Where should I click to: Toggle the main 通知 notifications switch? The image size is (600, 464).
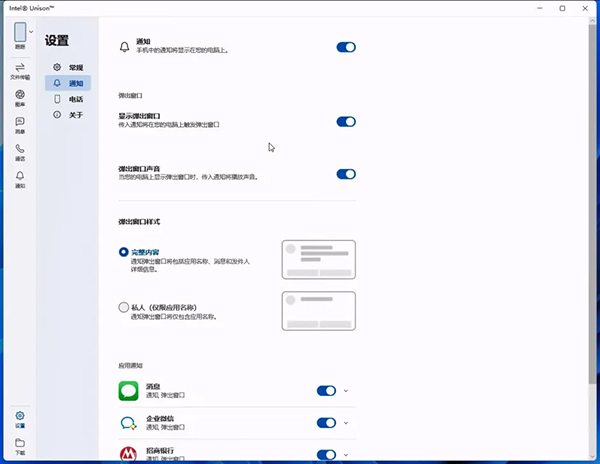point(346,47)
